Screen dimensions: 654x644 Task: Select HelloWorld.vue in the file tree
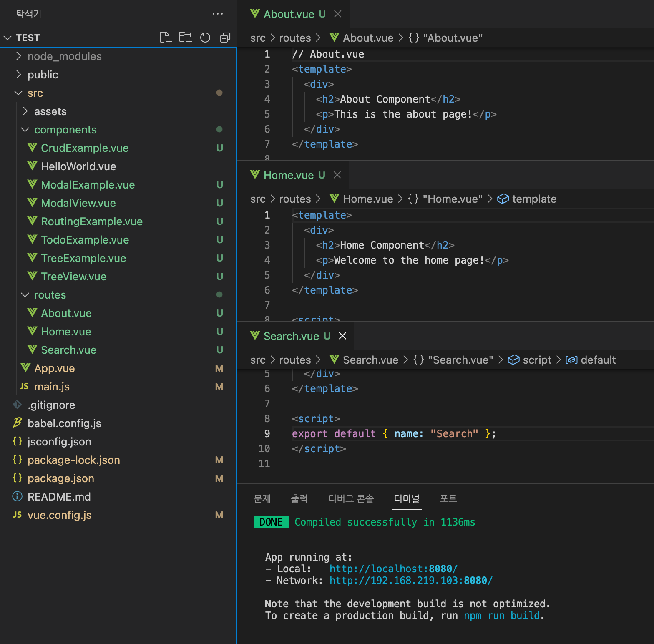tap(118, 166)
